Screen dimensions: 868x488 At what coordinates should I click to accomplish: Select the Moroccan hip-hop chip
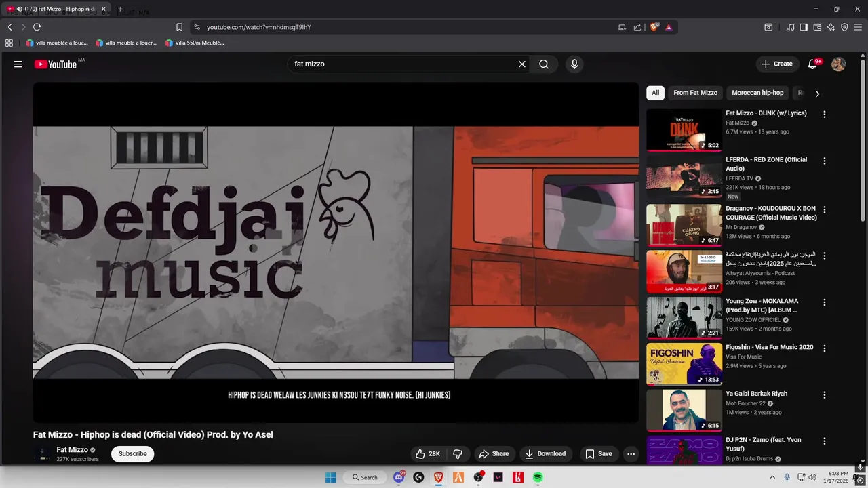pyautogui.click(x=757, y=93)
